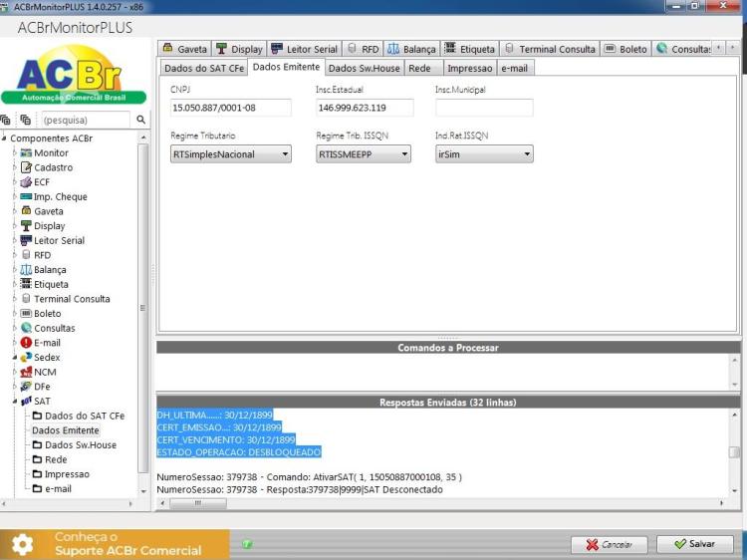Expand the Monitor tree node

coord(15,153)
